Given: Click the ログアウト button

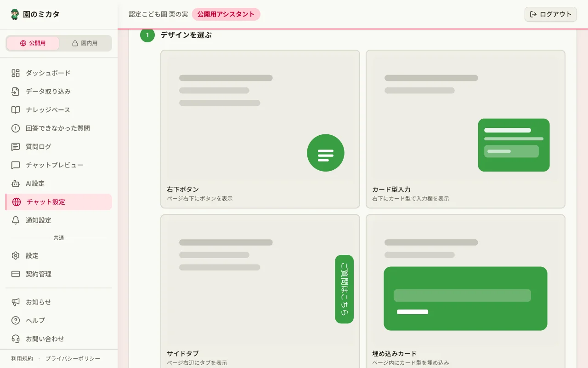Looking at the screenshot, I should 550,14.
